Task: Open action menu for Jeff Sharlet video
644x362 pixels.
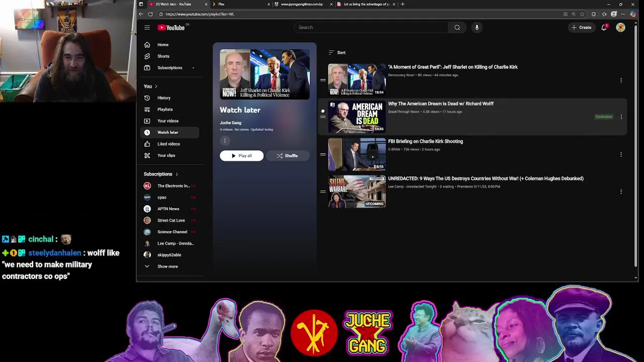Action: point(621,80)
